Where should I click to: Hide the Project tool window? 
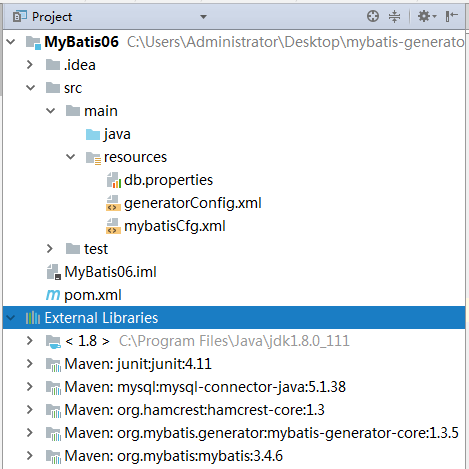pyautogui.click(x=451, y=16)
